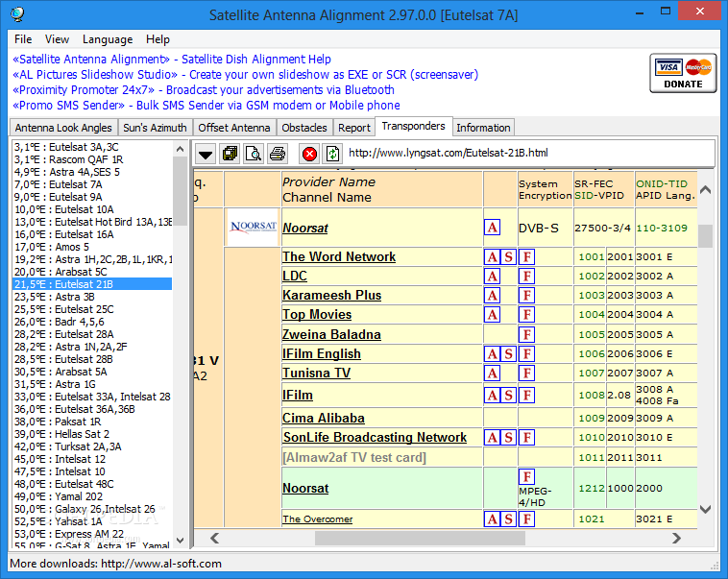This screenshot has width=728, height=579.
Task: Open the Help menu
Action: (x=158, y=39)
